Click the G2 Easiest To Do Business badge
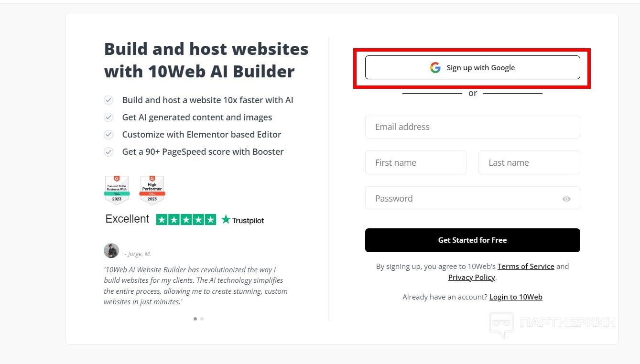The height and width of the screenshot is (364, 640). pyautogui.click(x=117, y=190)
